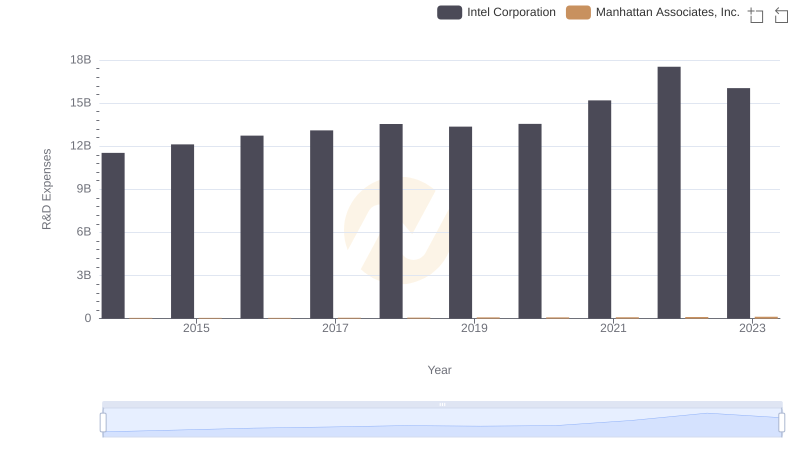Click the 18B y-axis label
800x461 pixels.
(x=81, y=60)
